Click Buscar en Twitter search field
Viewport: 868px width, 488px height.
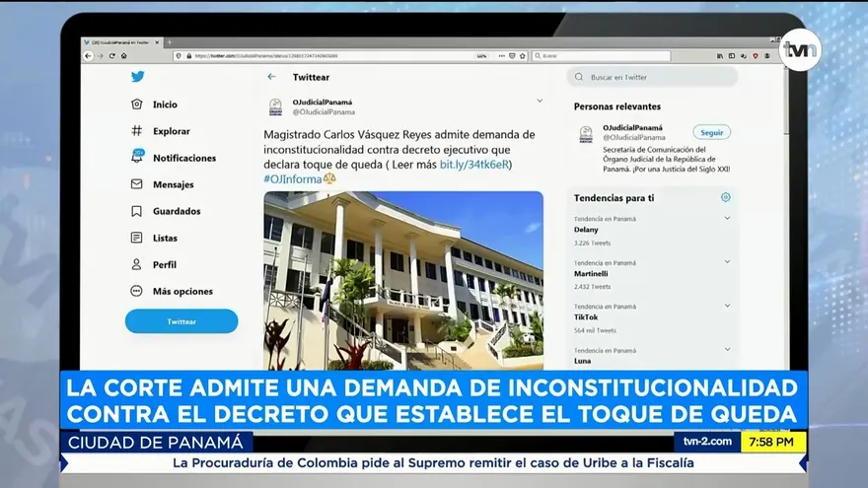[652, 77]
